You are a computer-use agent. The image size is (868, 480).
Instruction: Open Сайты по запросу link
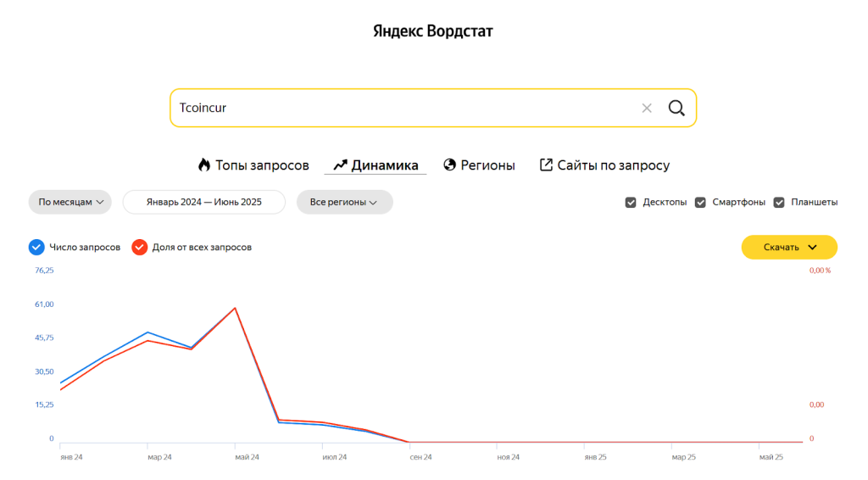[613, 165]
